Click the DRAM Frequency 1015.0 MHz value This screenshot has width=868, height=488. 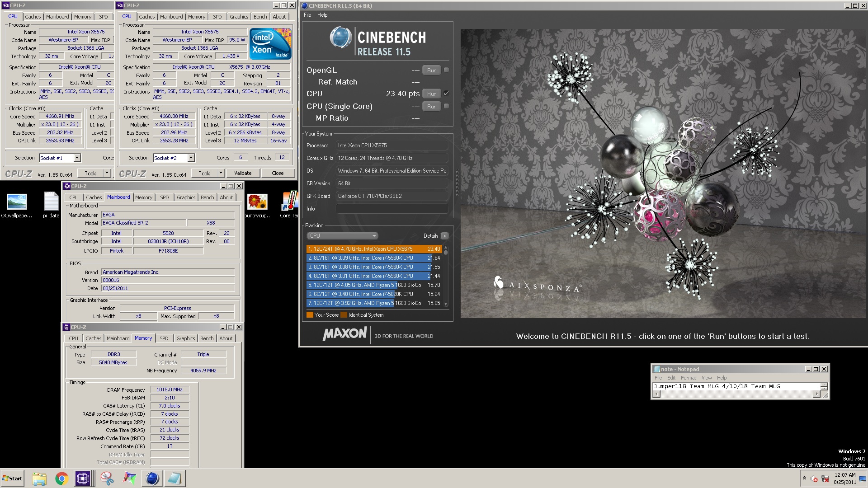coord(170,389)
